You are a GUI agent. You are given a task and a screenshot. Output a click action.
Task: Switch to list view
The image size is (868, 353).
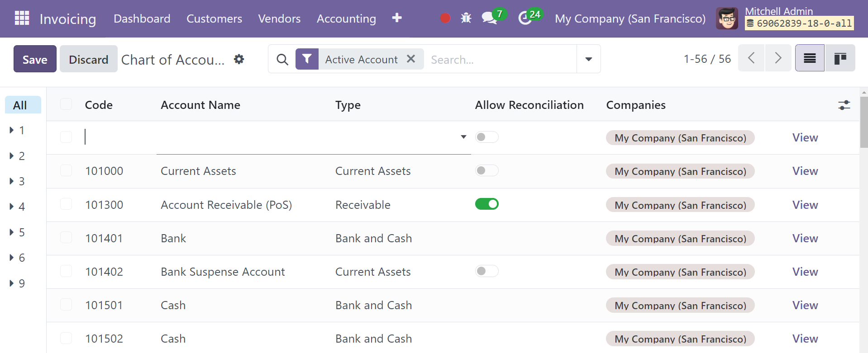(810, 58)
